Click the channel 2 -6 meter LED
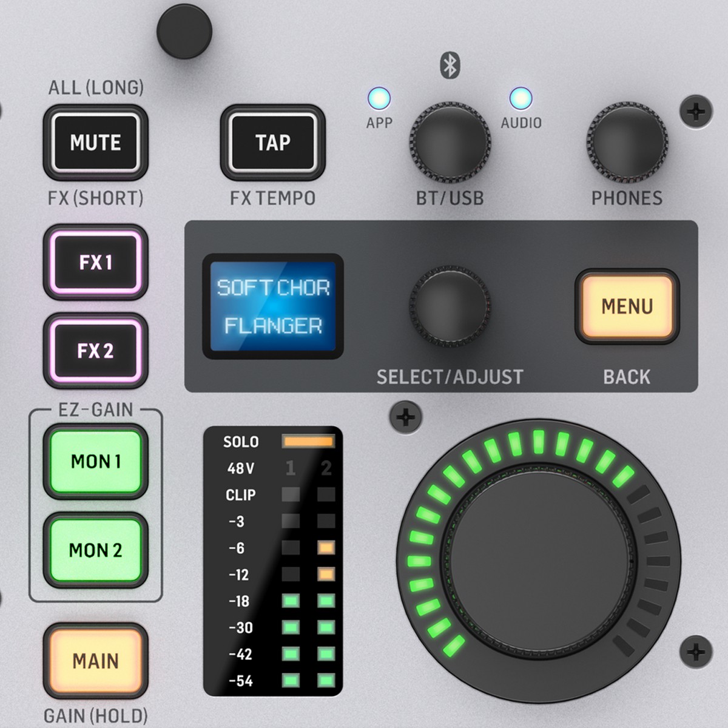This screenshot has width=728, height=728. pos(326,548)
